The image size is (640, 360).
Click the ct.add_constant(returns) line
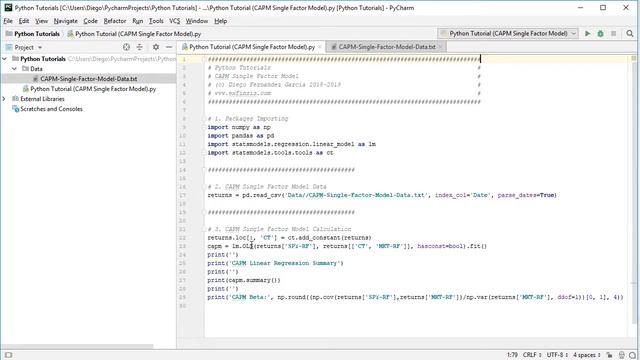289,238
